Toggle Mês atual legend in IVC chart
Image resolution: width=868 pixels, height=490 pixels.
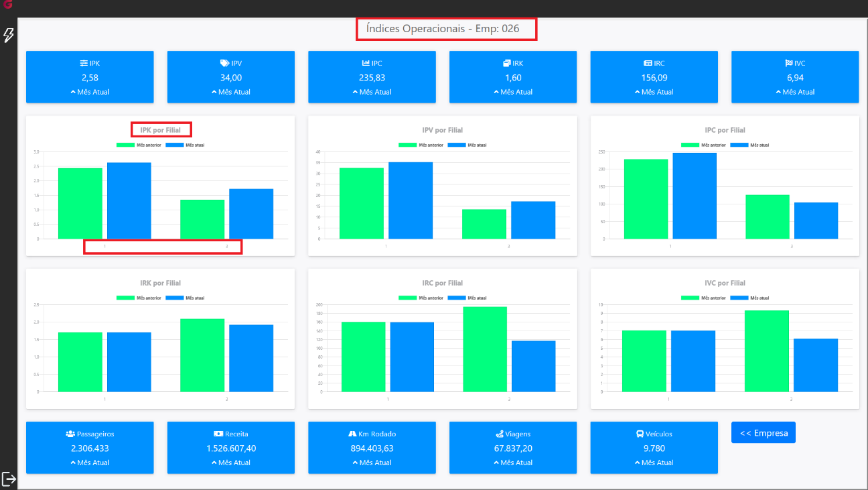point(749,298)
